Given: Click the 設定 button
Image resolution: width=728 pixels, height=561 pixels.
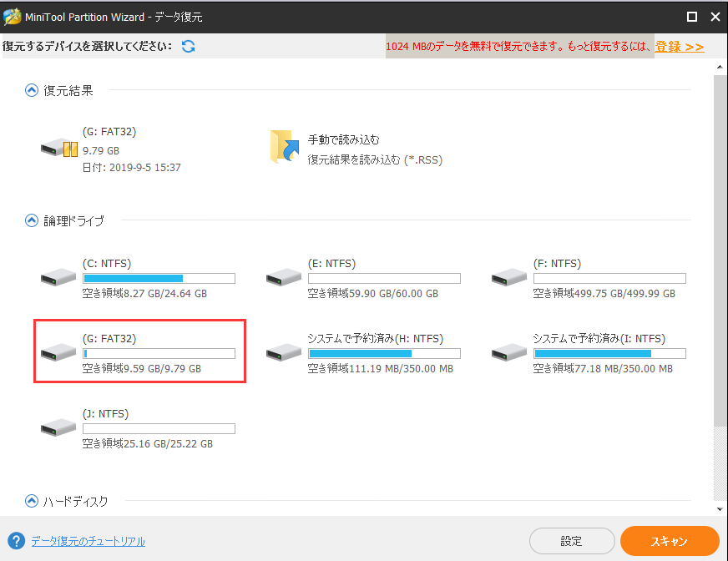Looking at the screenshot, I should [571, 541].
